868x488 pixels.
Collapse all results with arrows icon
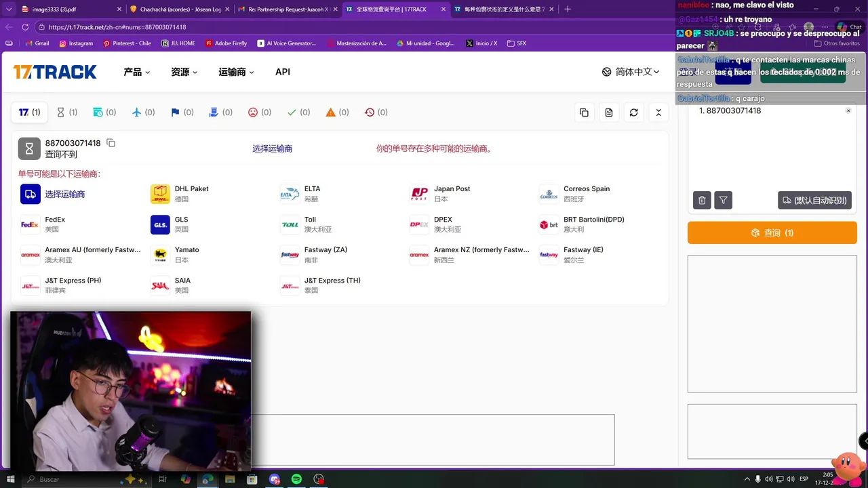pyautogui.click(x=658, y=113)
